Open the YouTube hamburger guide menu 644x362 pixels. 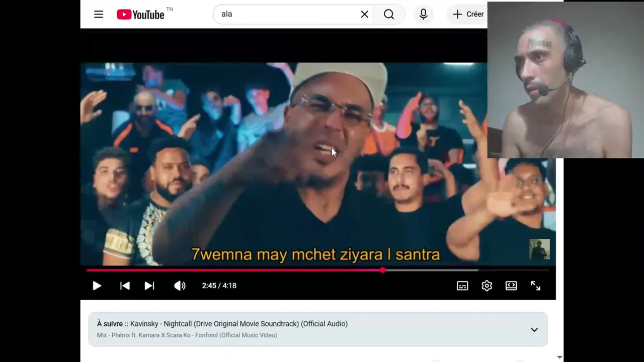tap(99, 14)
